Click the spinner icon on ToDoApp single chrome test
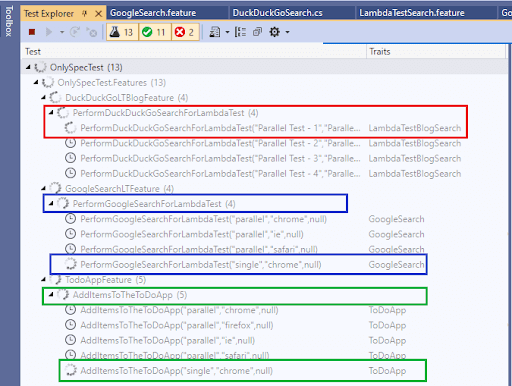This screenshot has width=512, height=386. tap(70, 371)
